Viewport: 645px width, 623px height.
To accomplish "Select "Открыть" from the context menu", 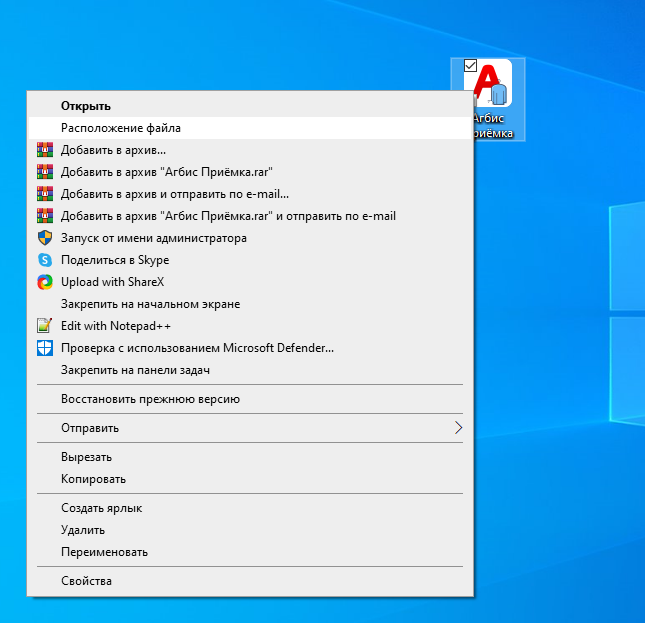I will [86, 106].
